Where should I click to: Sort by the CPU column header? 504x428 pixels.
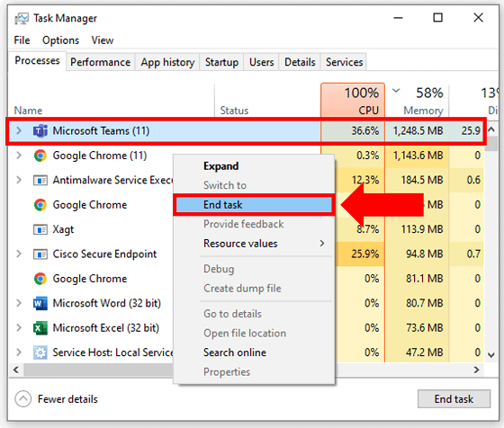pos(353,100)
